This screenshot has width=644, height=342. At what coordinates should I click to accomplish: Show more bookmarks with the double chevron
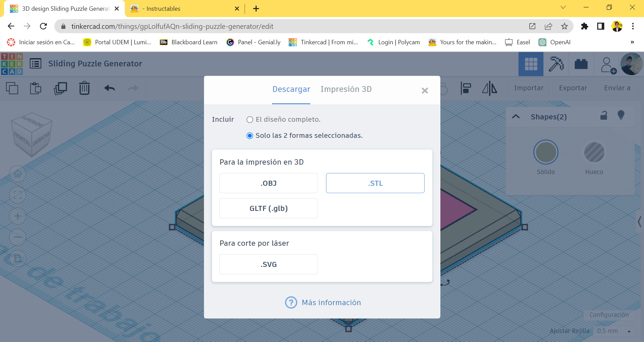pos(632,42)
